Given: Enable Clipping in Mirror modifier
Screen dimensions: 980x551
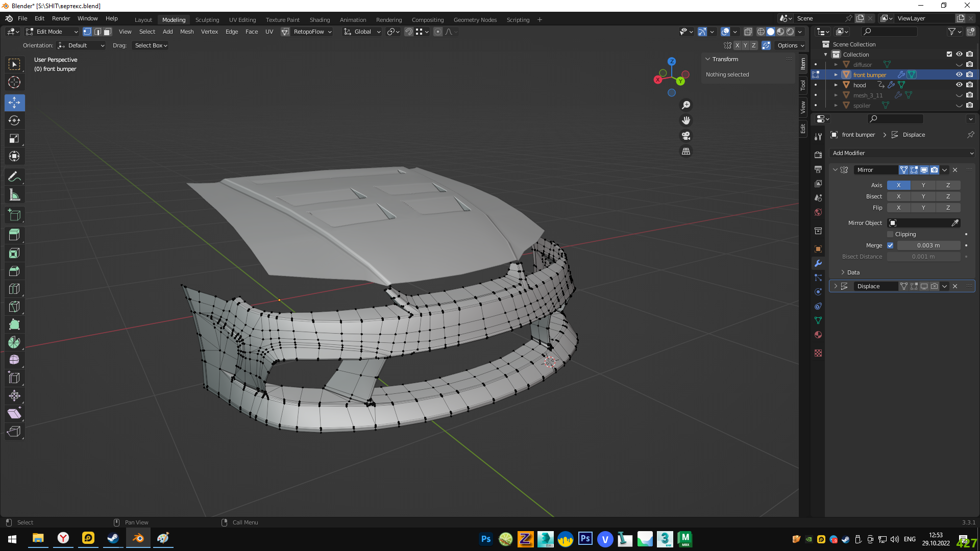Looking at the screenshot, I should [890, 234].
